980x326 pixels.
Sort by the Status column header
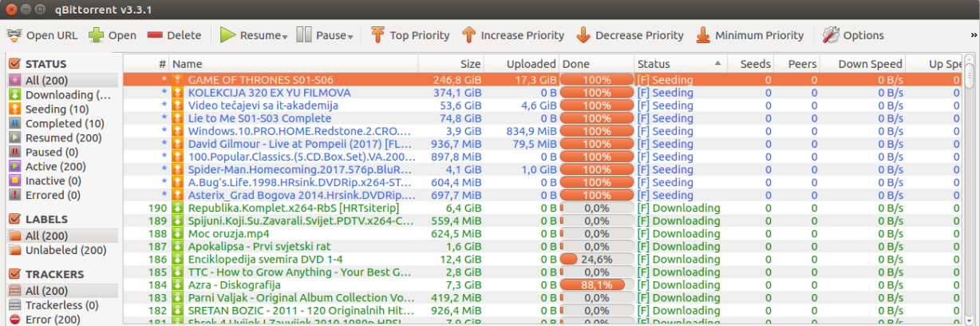(680, 64)
